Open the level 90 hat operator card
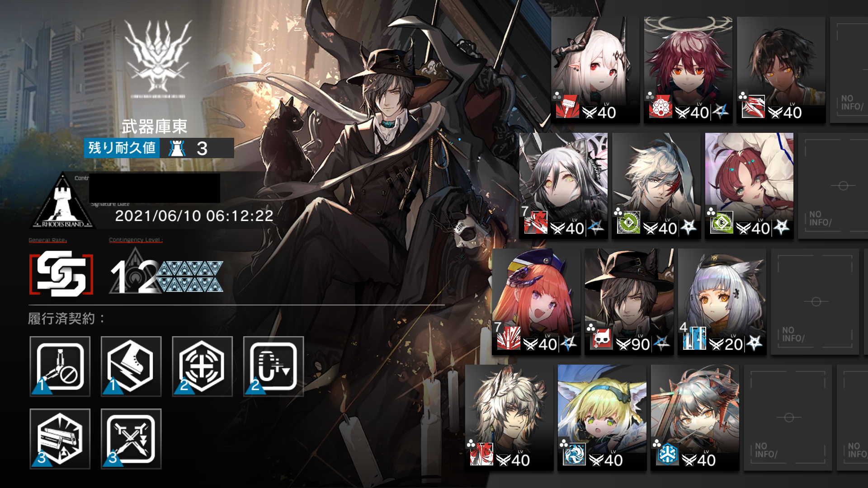The width and height of the screenshot is (868, 488). point(629,301)
